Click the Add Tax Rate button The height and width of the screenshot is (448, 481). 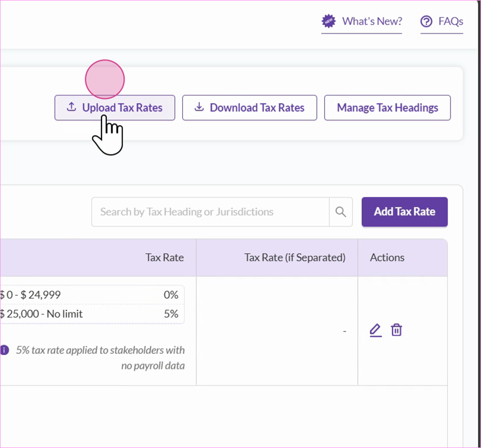tap(404, 212)
